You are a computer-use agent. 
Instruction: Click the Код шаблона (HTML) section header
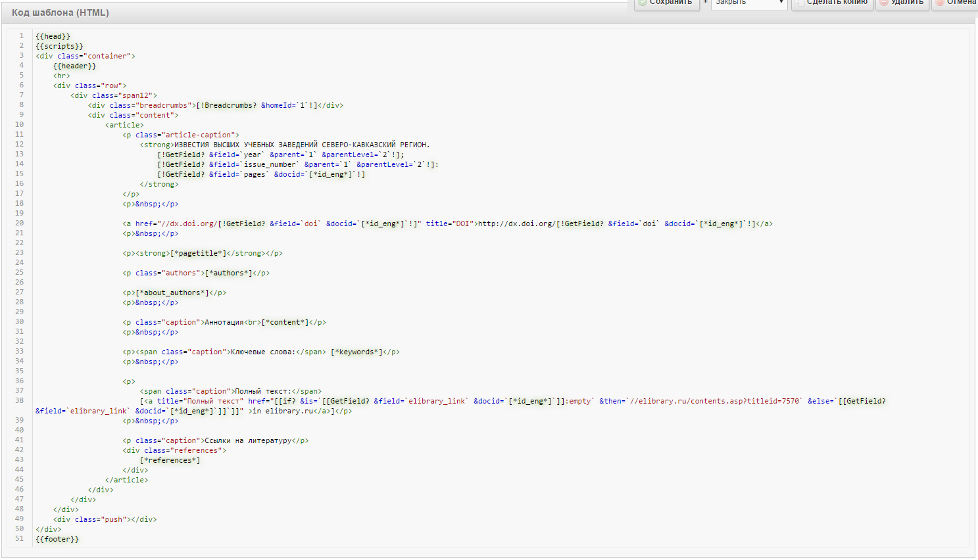tap(61, 12)
